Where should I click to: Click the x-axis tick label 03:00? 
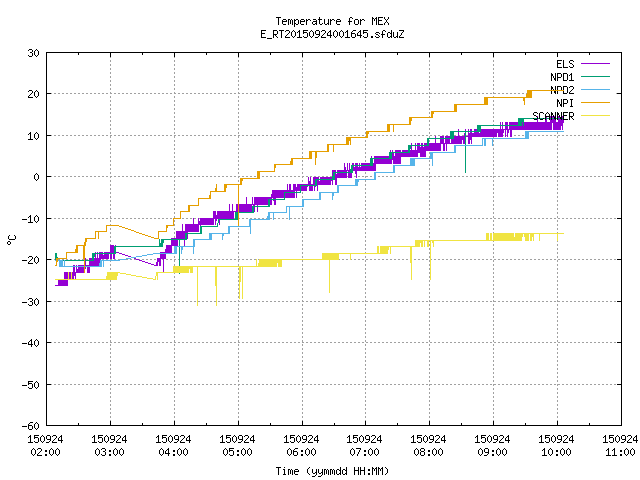[109, 452]
